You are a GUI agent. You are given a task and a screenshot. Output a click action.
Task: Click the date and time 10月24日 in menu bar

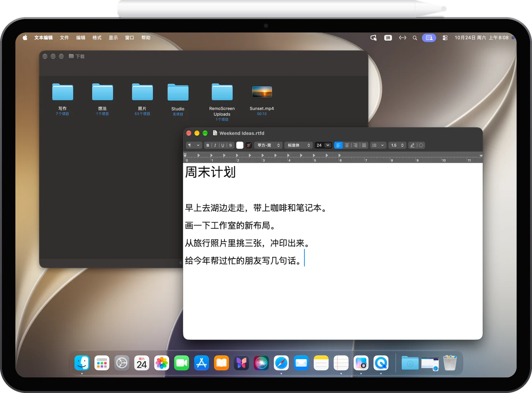click(x=481, y=38)
